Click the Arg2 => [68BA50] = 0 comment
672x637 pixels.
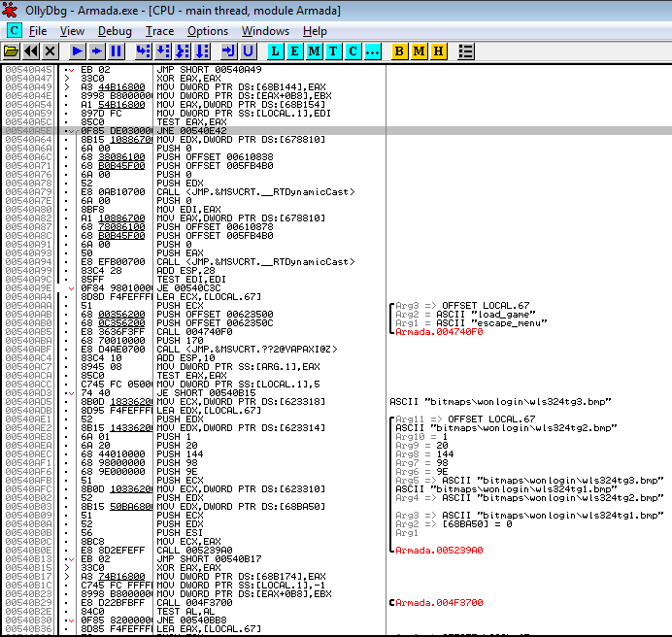(x=454, y=524)
